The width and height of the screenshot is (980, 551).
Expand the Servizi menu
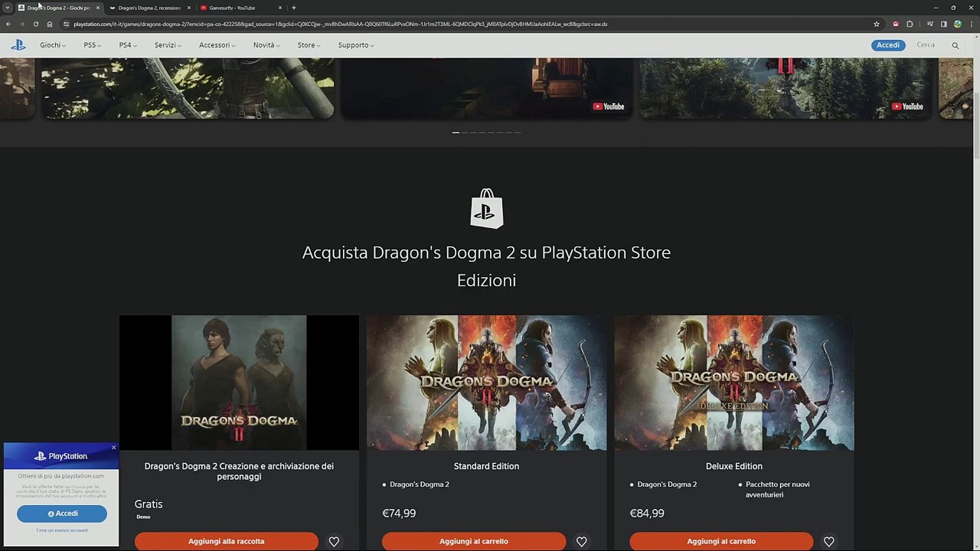(168, 45)
